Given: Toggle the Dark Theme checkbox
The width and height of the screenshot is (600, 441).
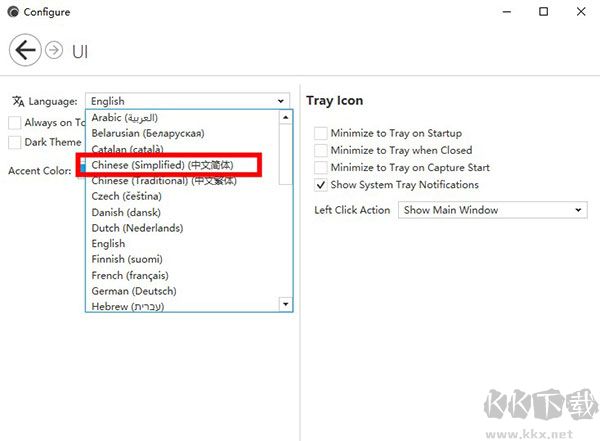Looking at the screenshot, I should (15, 143).
